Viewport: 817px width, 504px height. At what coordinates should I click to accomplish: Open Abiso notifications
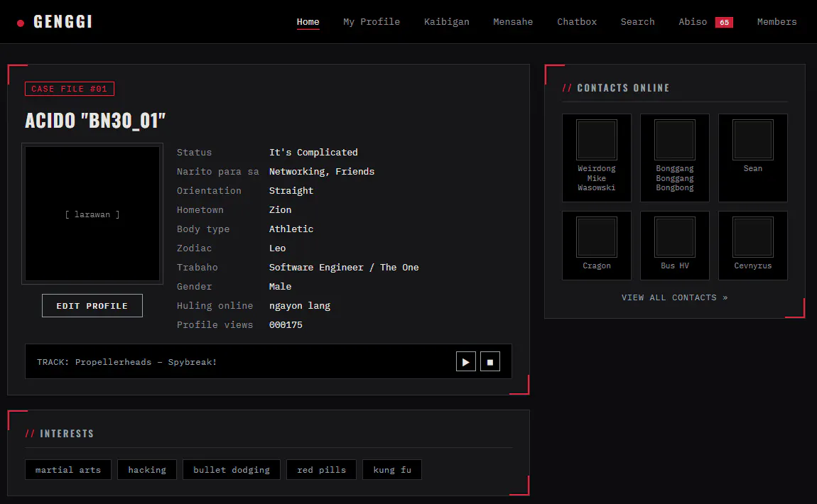pyautogui.click(x=693, y=22)
